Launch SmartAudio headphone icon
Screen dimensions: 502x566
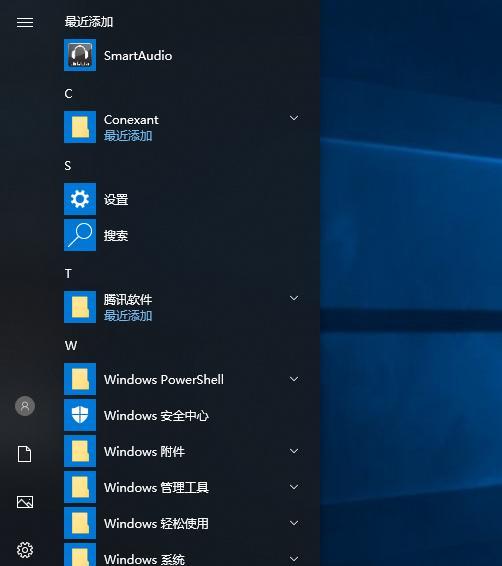(x=80, y=55)
